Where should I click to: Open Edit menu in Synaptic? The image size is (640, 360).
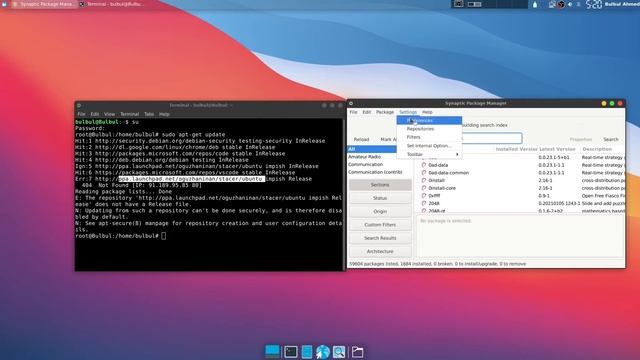click(x=367, y=112)
